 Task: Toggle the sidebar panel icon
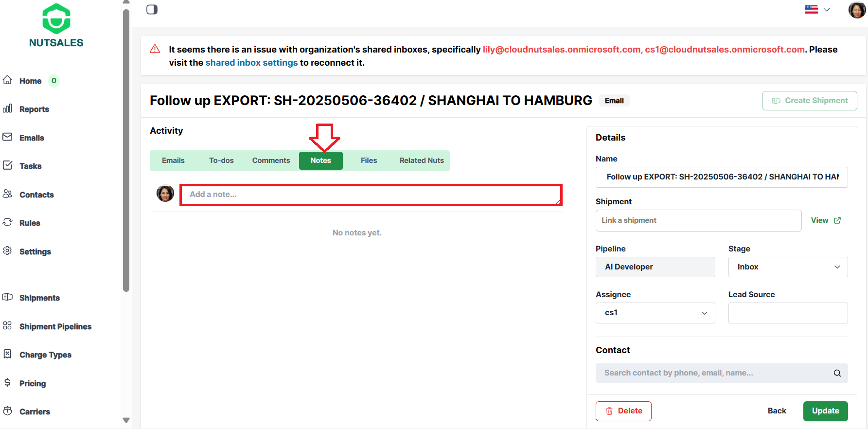tap(152, 10)
